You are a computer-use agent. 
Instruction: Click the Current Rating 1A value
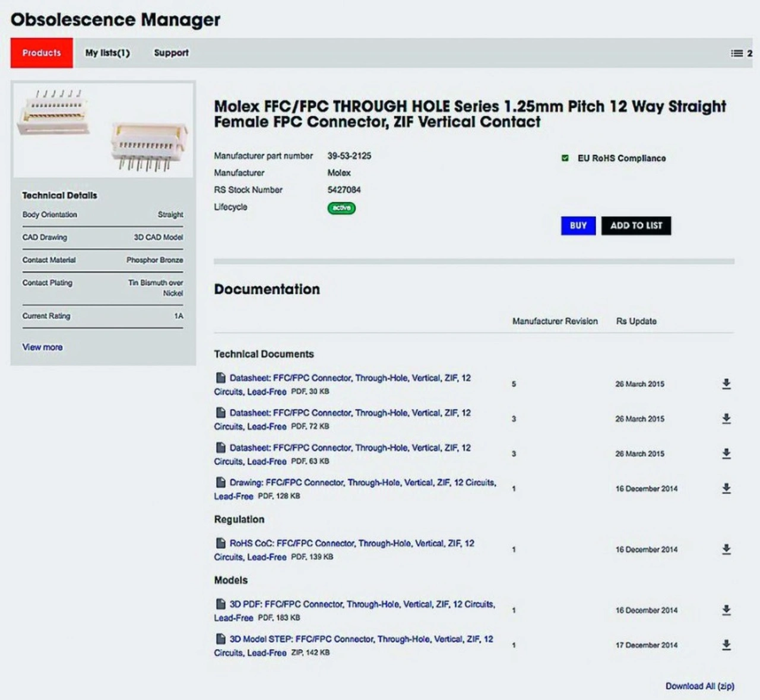179,316
